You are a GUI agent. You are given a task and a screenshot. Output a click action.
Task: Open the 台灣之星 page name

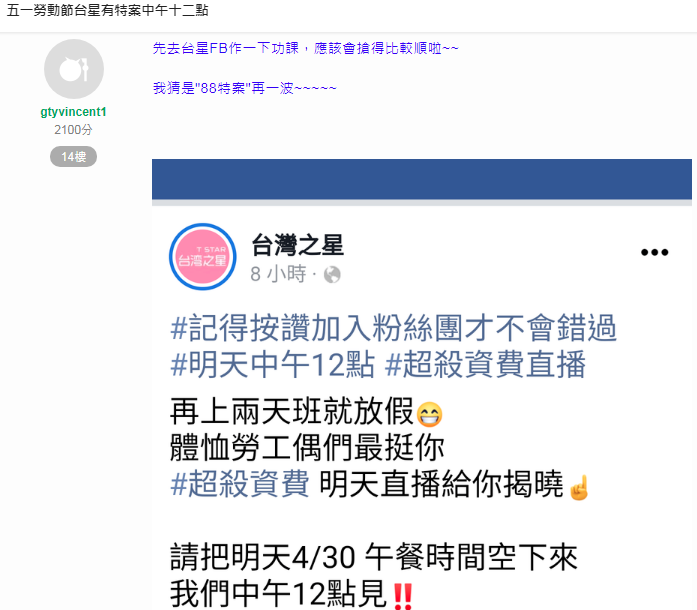click(297, 245)
